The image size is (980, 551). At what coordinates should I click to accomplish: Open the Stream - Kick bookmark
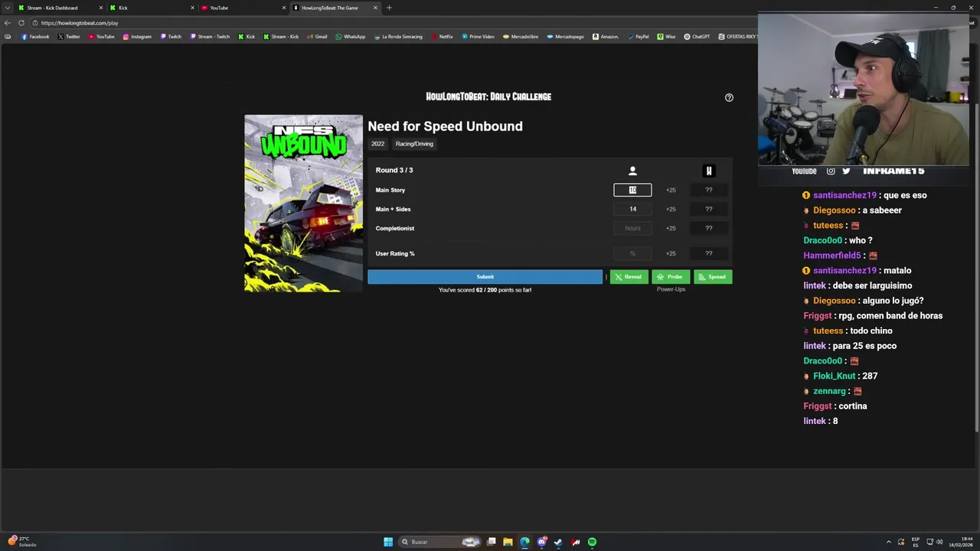point(281,37)
